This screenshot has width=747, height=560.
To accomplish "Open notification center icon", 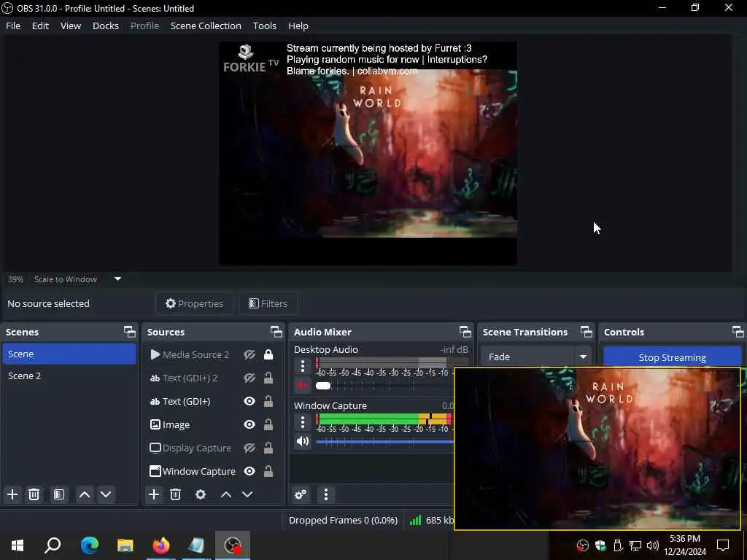I will (723, 545).
